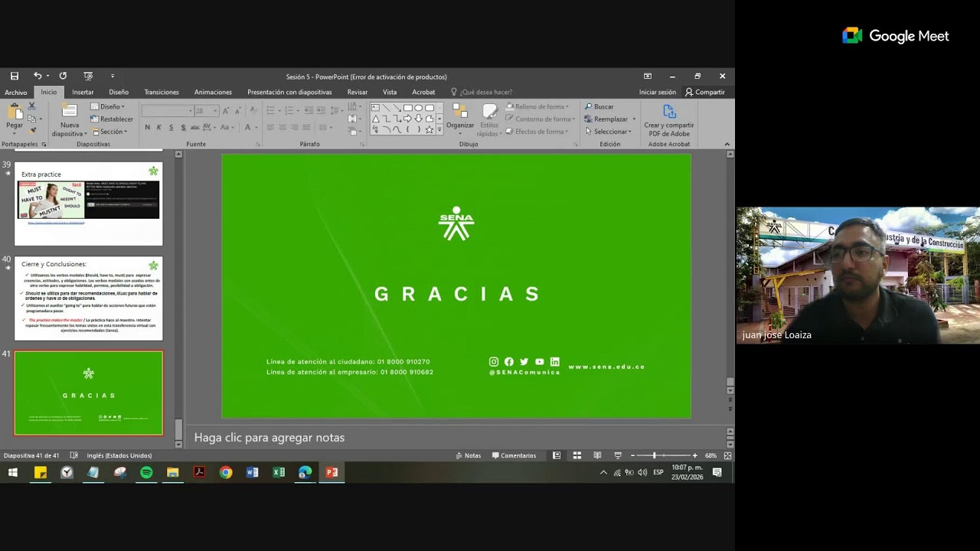Screen dimensions: 980x551
Task: Switch to reading view
Action: click(597, 455)
